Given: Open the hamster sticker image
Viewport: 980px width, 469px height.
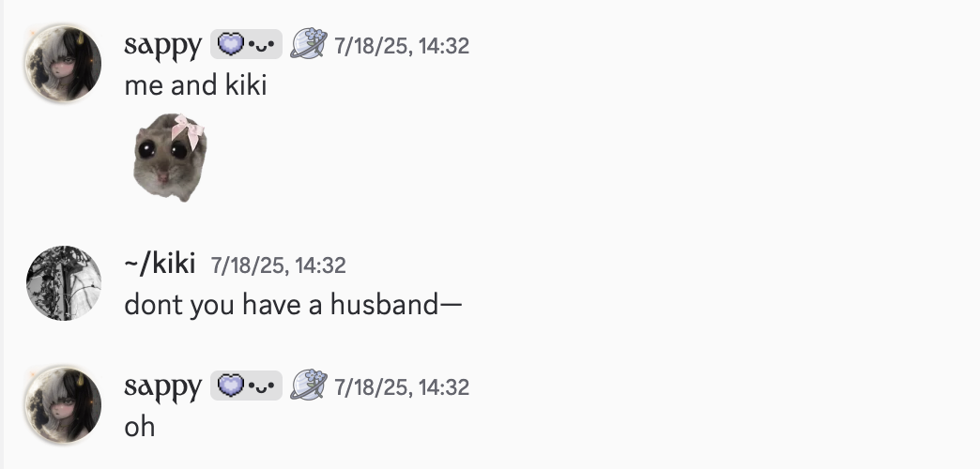Looking at the screenshot, I should pos(169,157).
